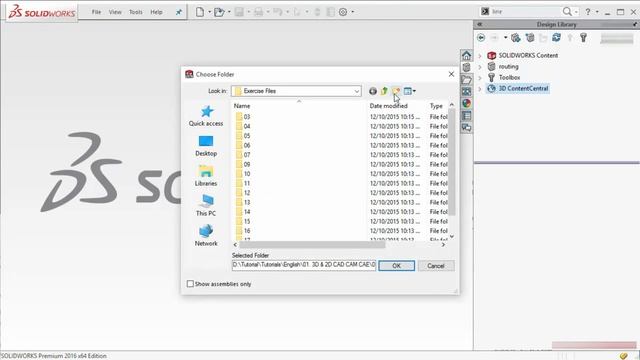Click the Selected Folder path field
This screenshot has width=640, height=360.
click(x=304, y=265)
